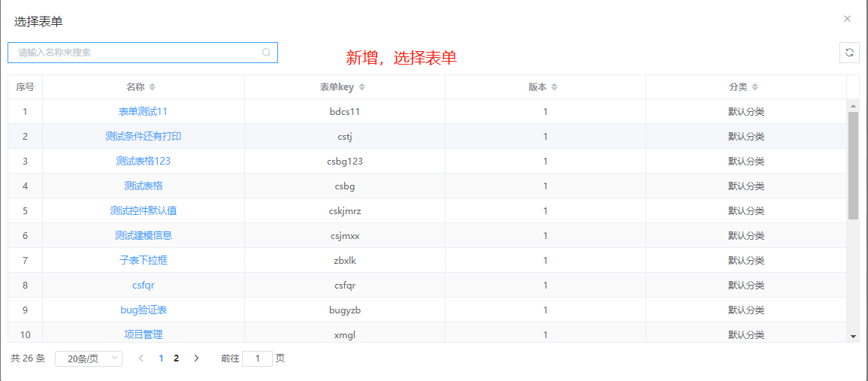Choose the 子表下拉框 form
Image resolution: width=868 pixels, height=381 pixels.
[x=144, y=261]
